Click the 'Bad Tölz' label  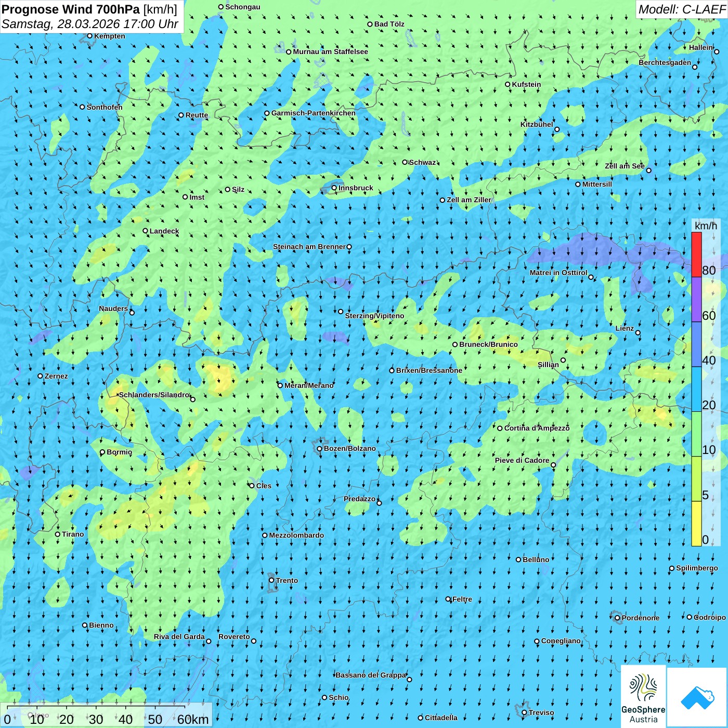(x=389, y=24)
